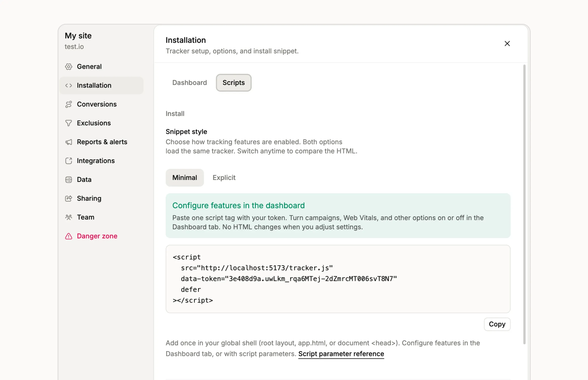This screenshot has width=588, height=380.
Task: Click the vertical scrollbar of the panel
Action: click(x=524, y=204)
